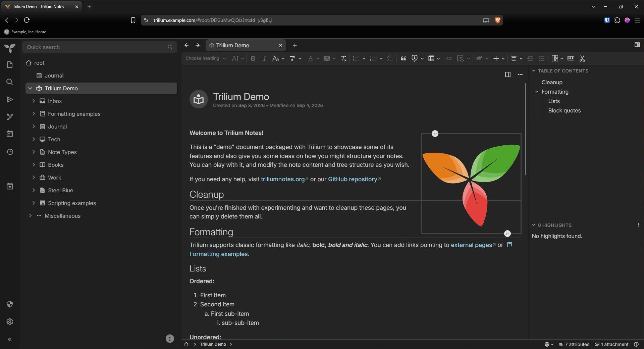Follow the triliumnotes.org link
This screenshot has width=644, height=349.
click(284, 179)
